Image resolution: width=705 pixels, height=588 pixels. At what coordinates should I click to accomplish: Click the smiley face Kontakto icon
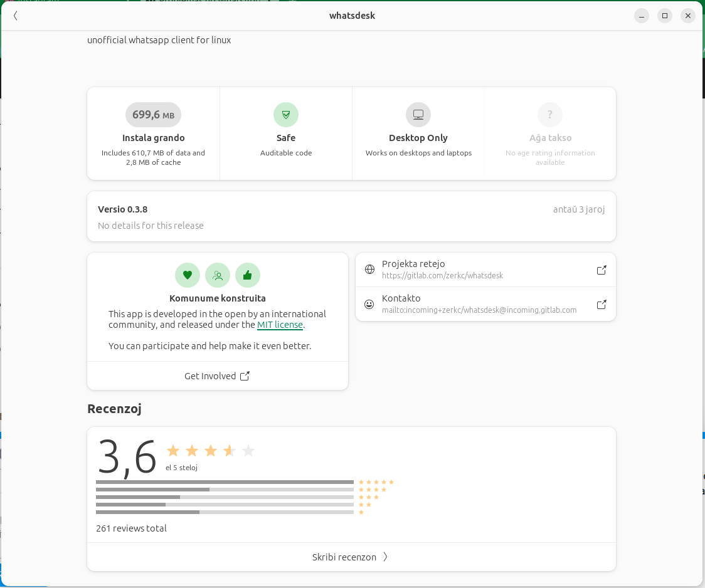point(369,304)
